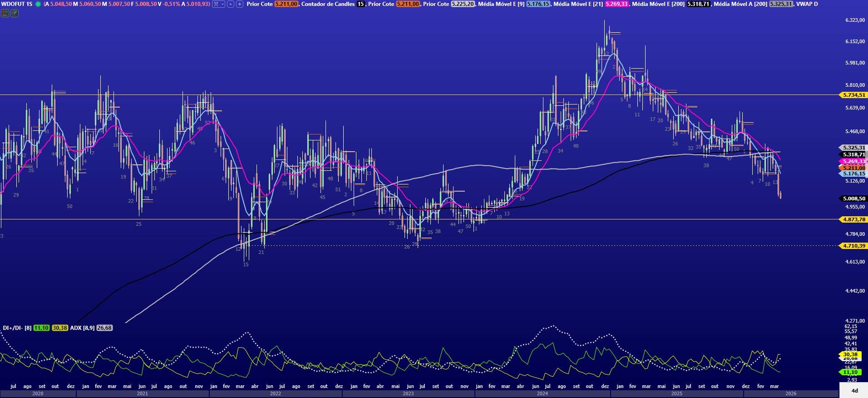The width and height of the screenshot is (868, 398).
Task: Select the cursor pointer tool in the header
Action: 231,4
